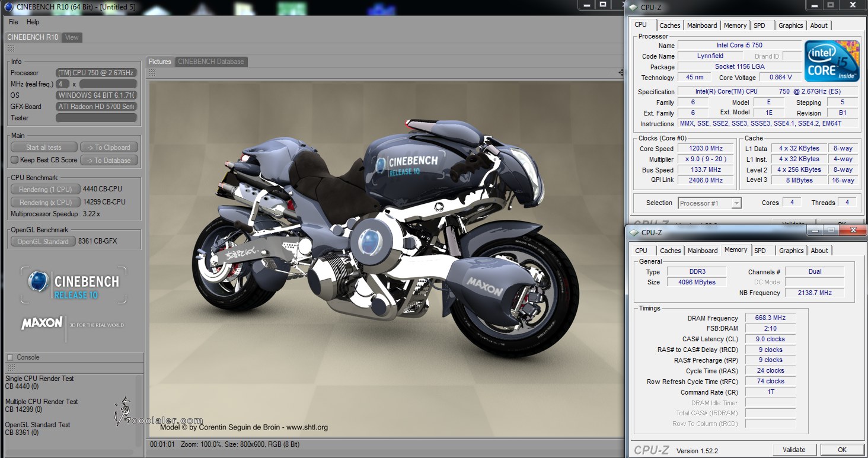
Task: Select CPU tab in top CPU-Z window
Action: (641, 24)
